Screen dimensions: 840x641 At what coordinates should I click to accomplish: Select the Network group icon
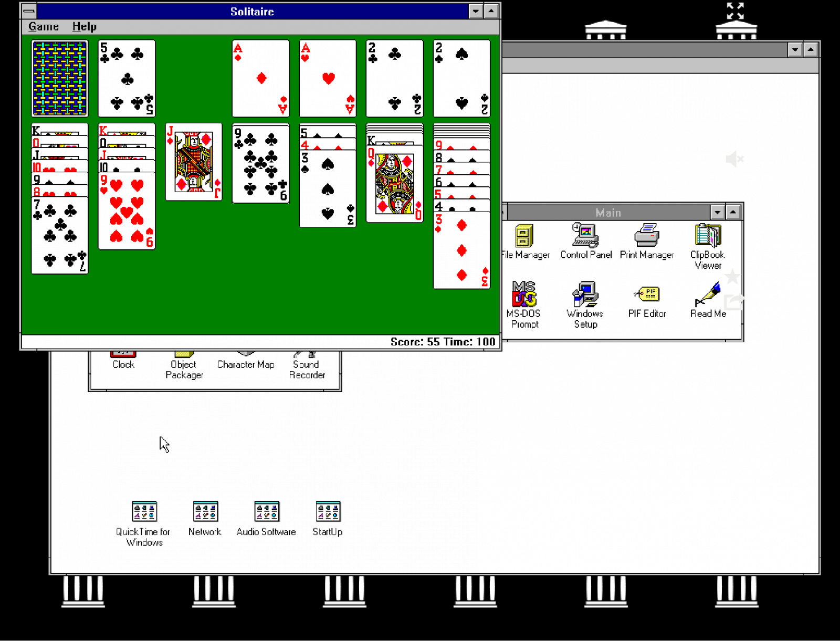205,519
